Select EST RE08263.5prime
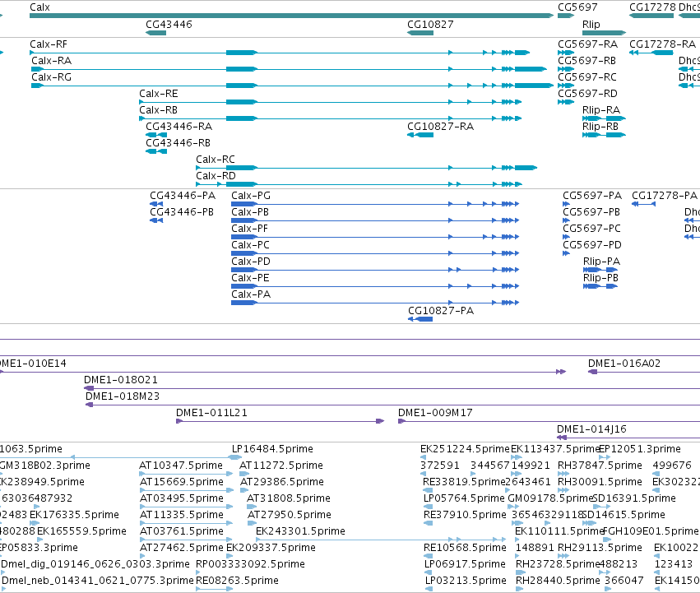Viewport: 700px width, 593px height. pyautogui.click(x=237, y=581)
